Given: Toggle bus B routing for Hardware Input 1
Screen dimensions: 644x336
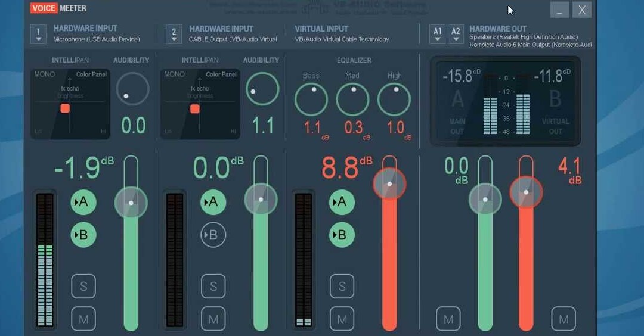Looking at the screenshot, I should click(83, 235).
